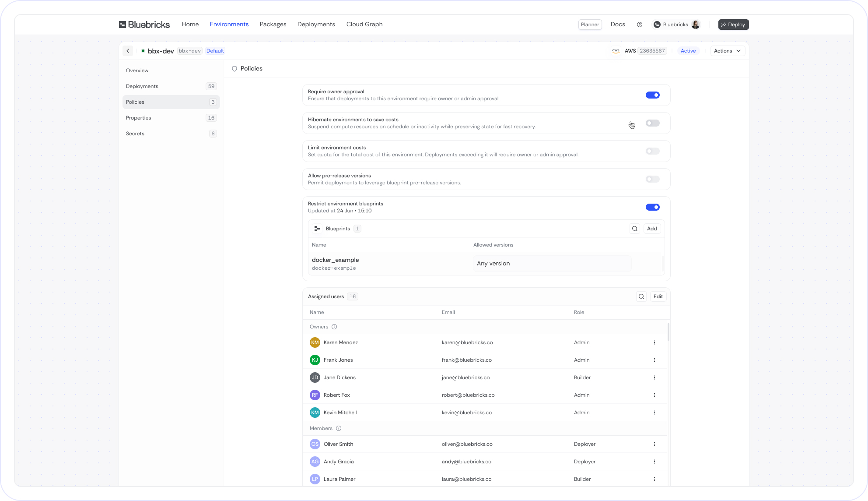Open the Any version selector for docker_example
The image size is (868, 501).
(x=552, y=263)
